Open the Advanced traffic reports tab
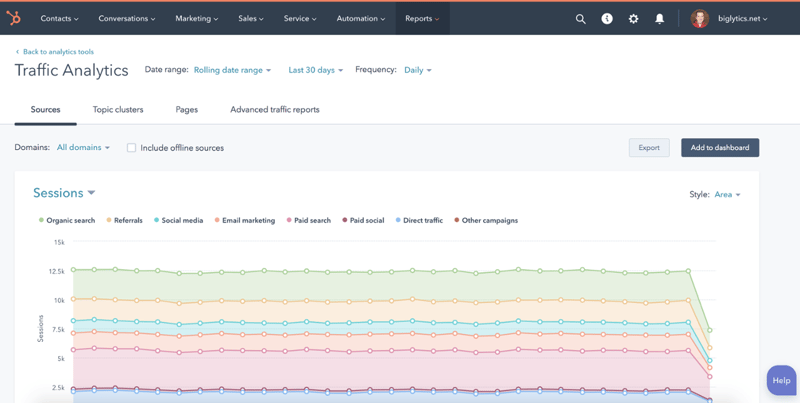Screen dimensions: 800x403 pyautogui.click(x=274, y=110)
